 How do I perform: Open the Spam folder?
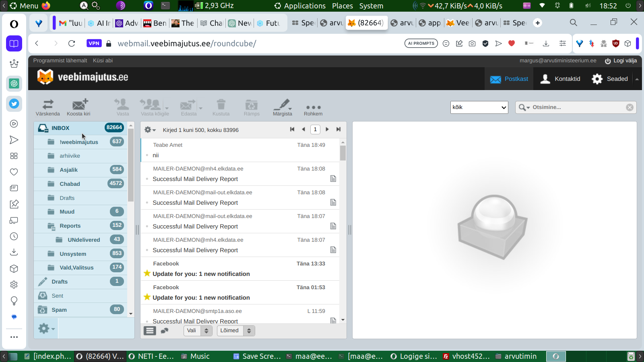point(80,310)
